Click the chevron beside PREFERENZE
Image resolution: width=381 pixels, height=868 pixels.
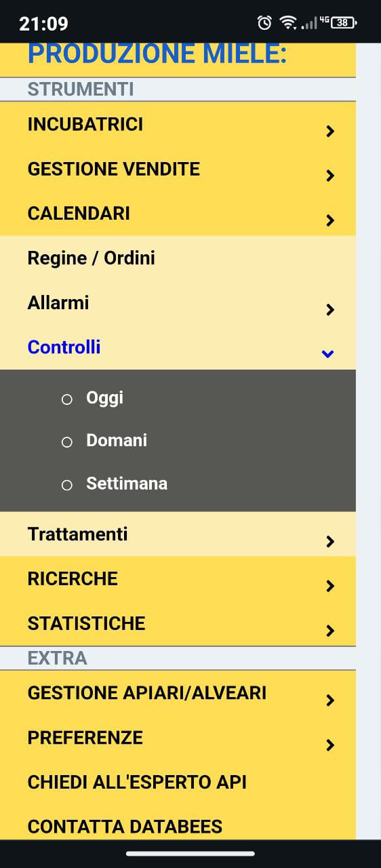point(330,745)
